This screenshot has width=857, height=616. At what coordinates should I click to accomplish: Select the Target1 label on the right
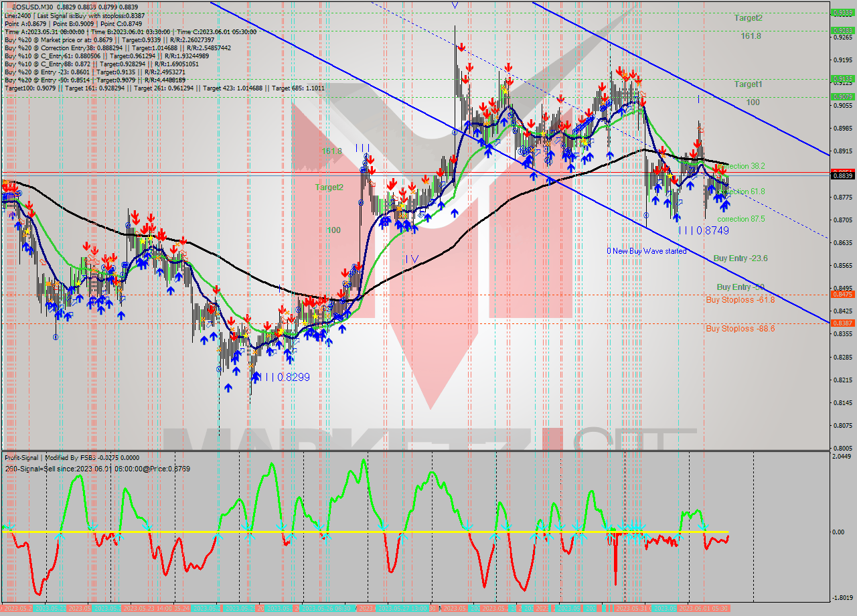point(748,84)
